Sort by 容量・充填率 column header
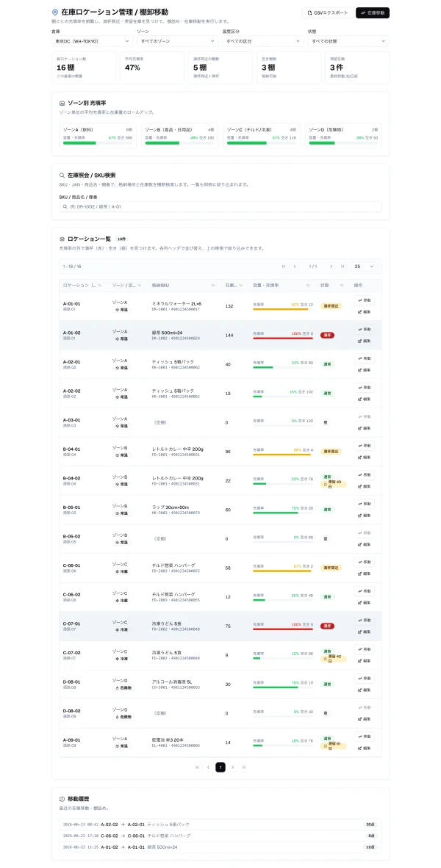The width and height of the screenshot is (441, 868). point(282,285)
